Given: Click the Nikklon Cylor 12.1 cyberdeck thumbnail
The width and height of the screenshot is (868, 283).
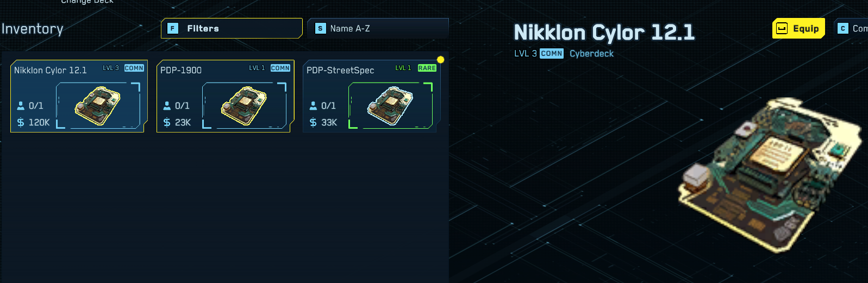Looking at the screenshot, I should tap(98, 105).
